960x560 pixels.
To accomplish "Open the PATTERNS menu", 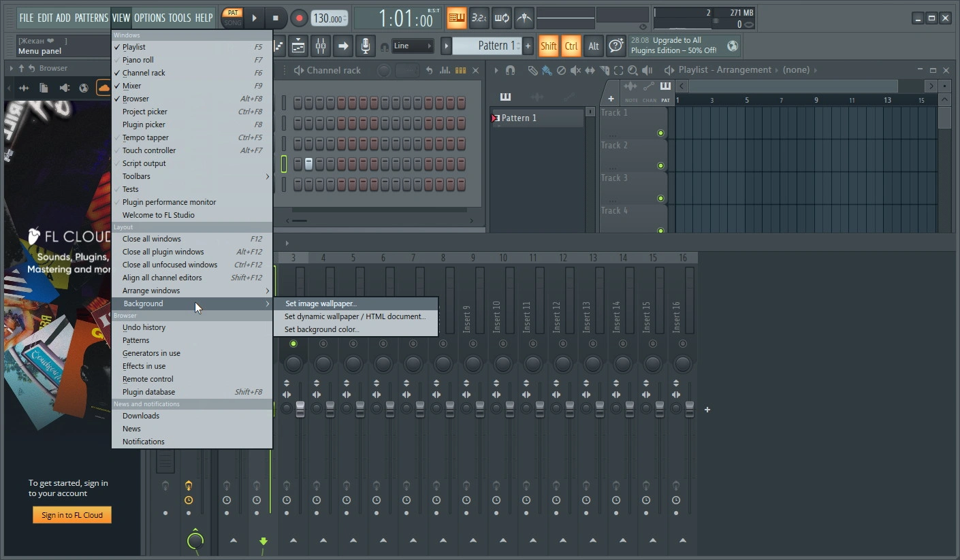I will coord(91,18).
